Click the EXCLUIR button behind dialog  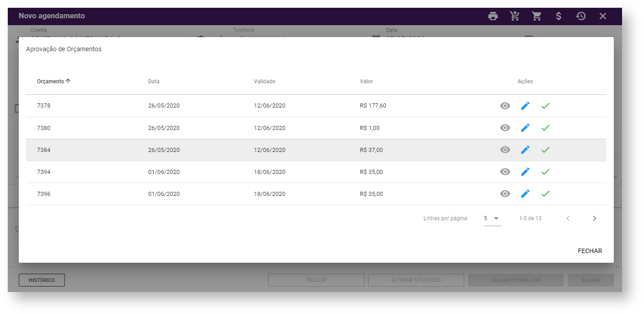pyautogui.click(x=316, y=280)
